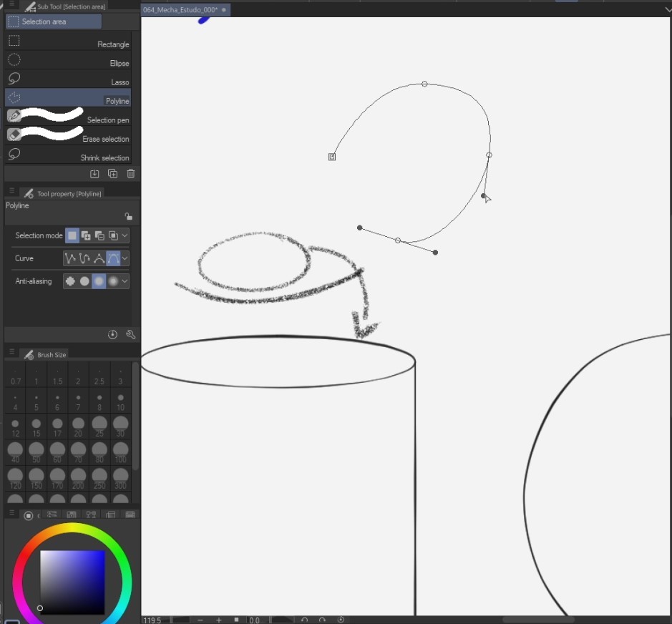Open the Color history tab icon
The image size is (672, 624).
pos(130,515)
